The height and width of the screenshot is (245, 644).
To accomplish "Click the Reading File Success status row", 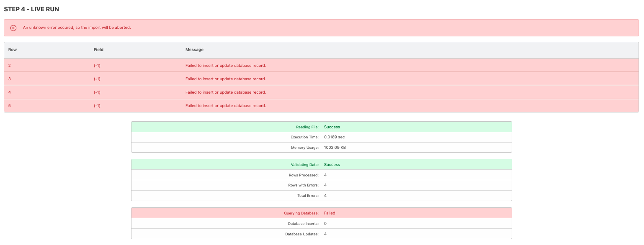I will (321, 127).
